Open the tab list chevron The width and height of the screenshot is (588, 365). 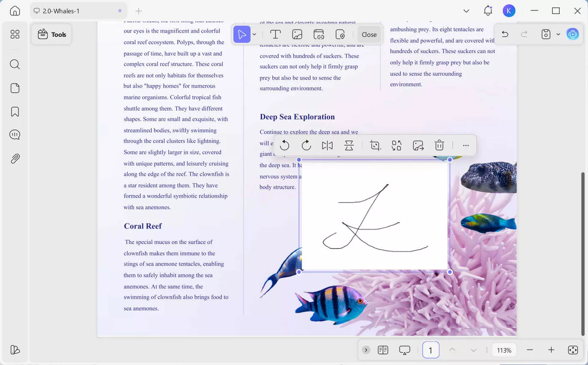(x=466, y=11)
